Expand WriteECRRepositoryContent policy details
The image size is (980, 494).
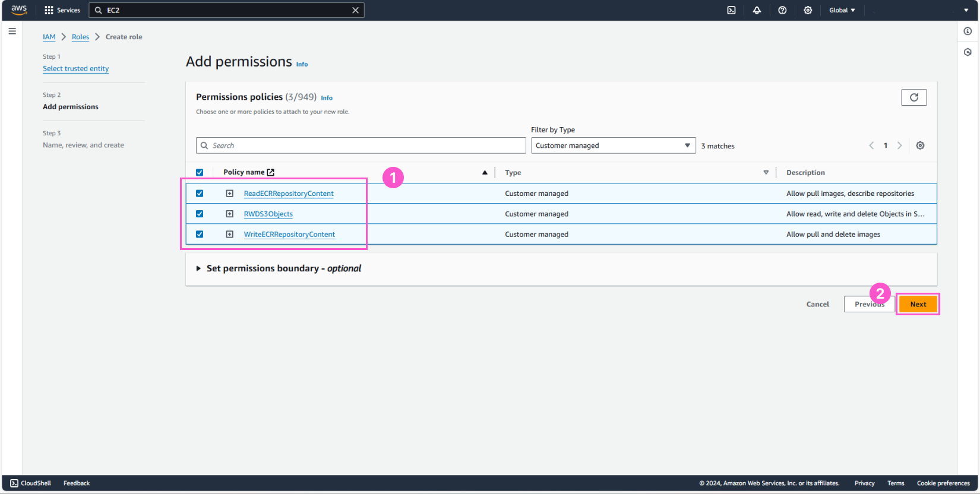229,235
